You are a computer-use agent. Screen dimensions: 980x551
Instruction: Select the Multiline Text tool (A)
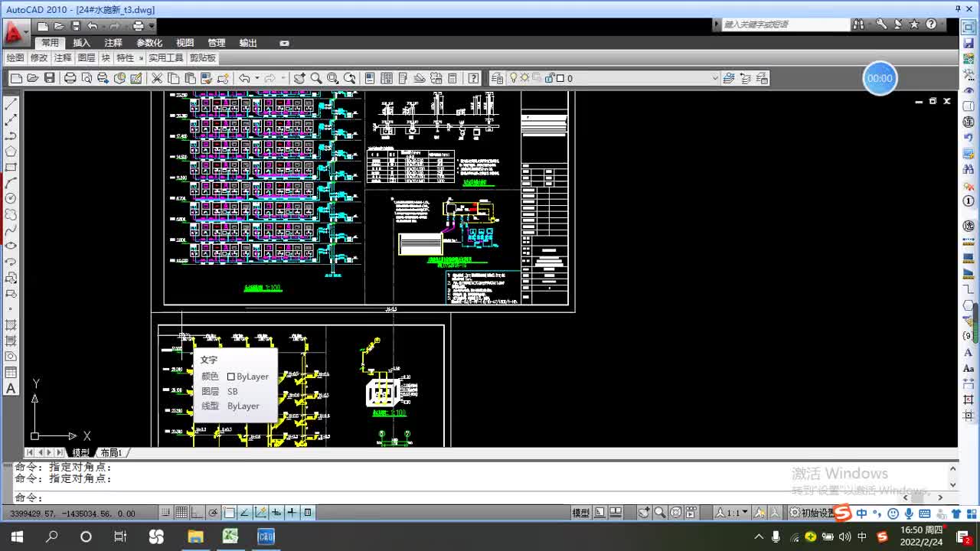[x=11, y=389]
